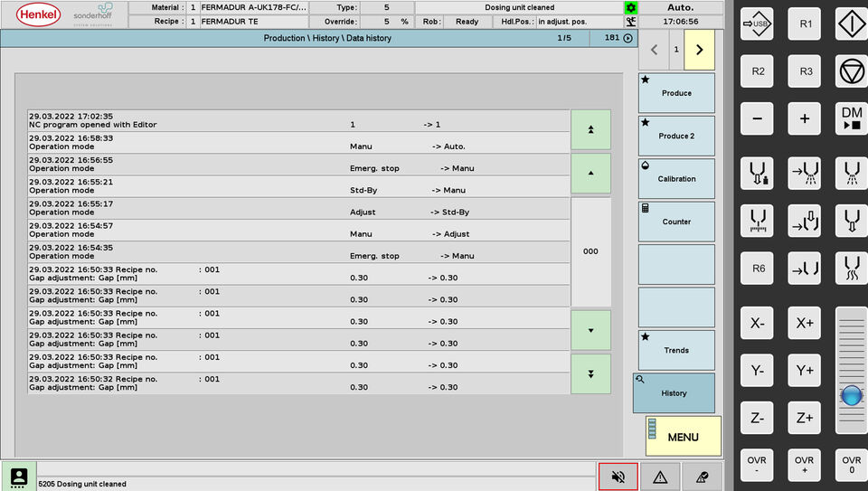Open the warning triangle alarm list
Screen dimensions: 868x491
(660, 477)
